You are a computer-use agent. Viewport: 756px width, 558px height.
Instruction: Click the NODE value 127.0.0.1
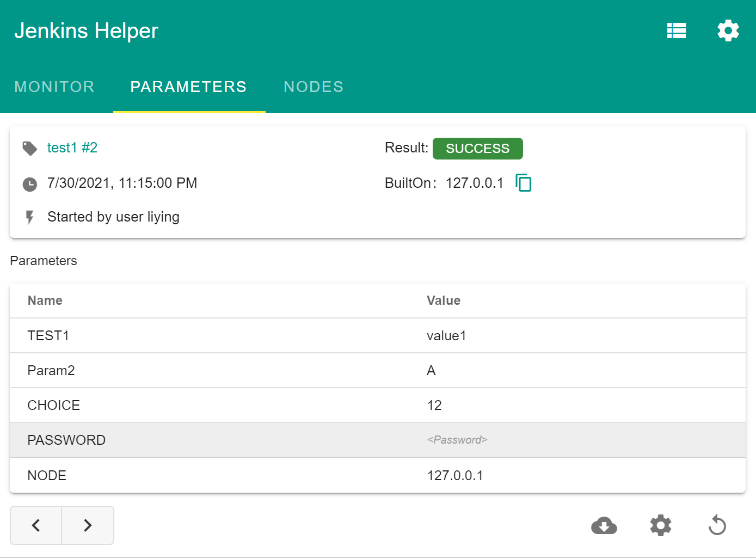click(455, 475)
